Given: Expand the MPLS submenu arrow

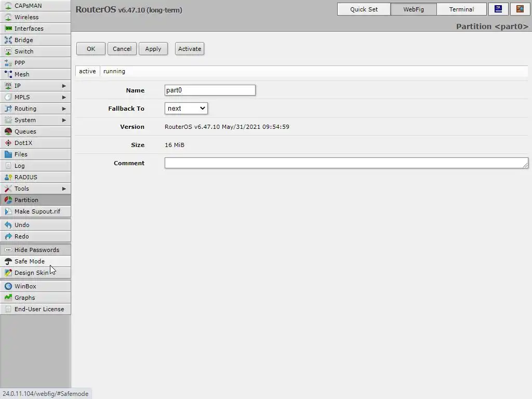Looking at the screenshot, I should 64,97.
